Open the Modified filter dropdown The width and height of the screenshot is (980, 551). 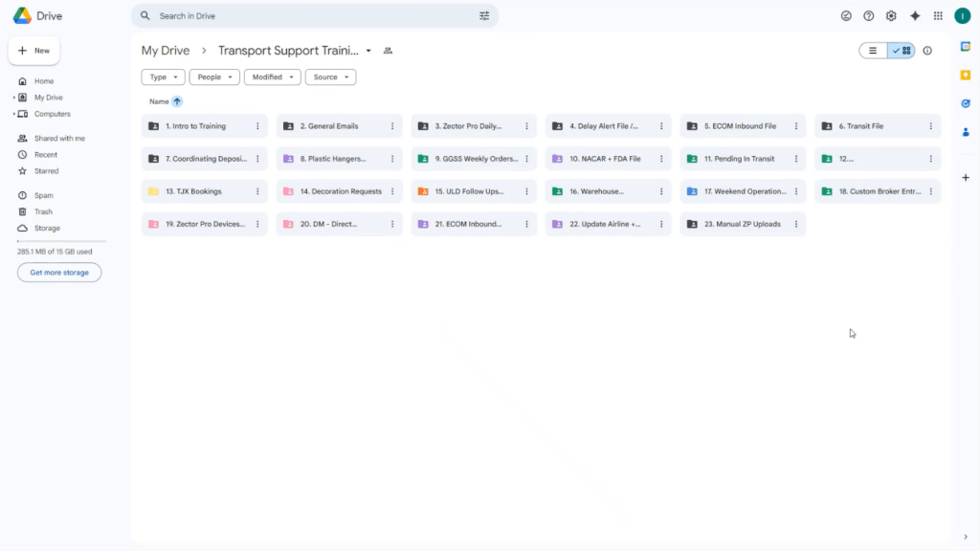tap(272, 77)
